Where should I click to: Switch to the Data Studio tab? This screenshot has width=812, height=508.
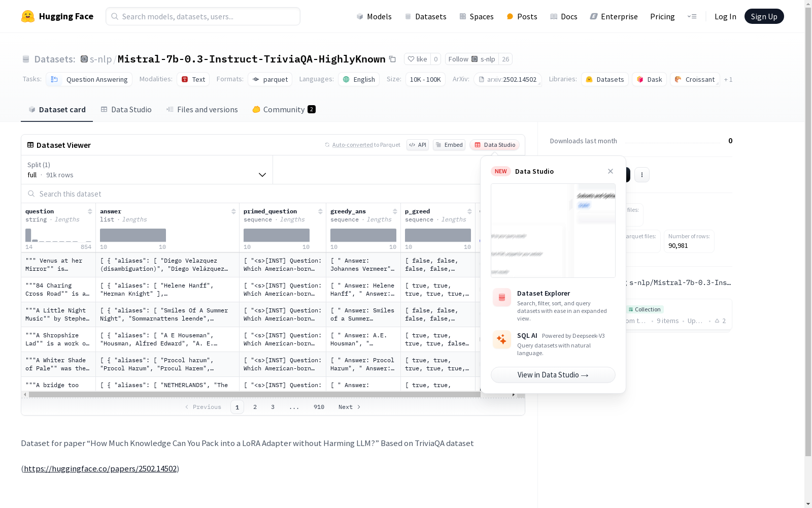coord(126,110)
